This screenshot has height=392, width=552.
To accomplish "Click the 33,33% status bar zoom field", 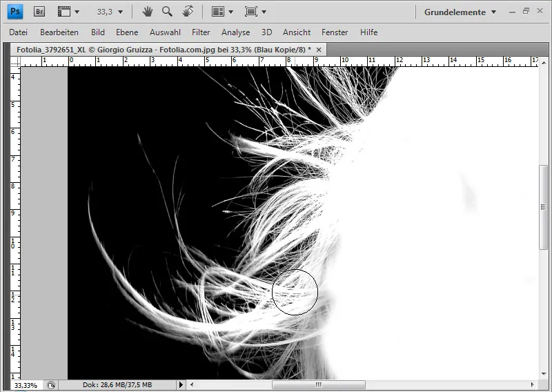I will click(26, 385).
